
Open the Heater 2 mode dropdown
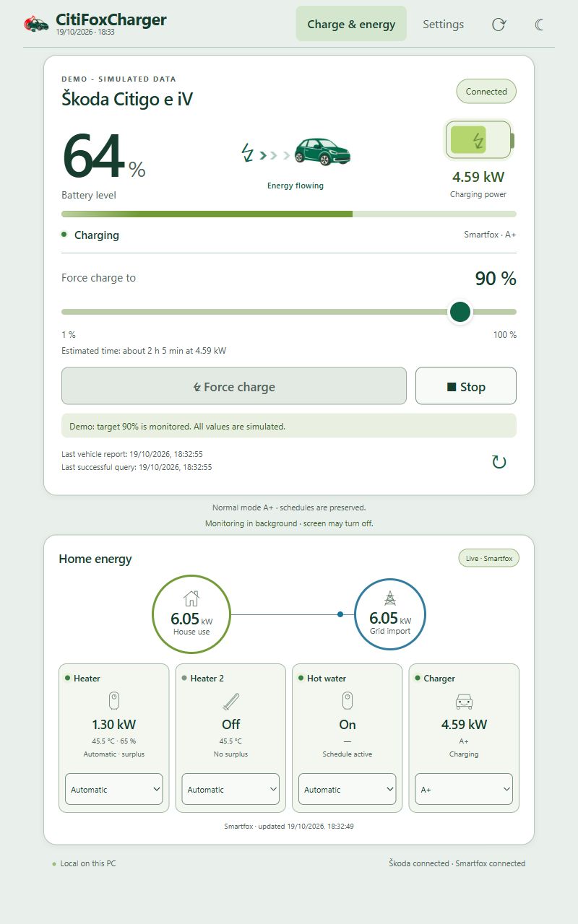pyautogui.click(x=230, y=790)
